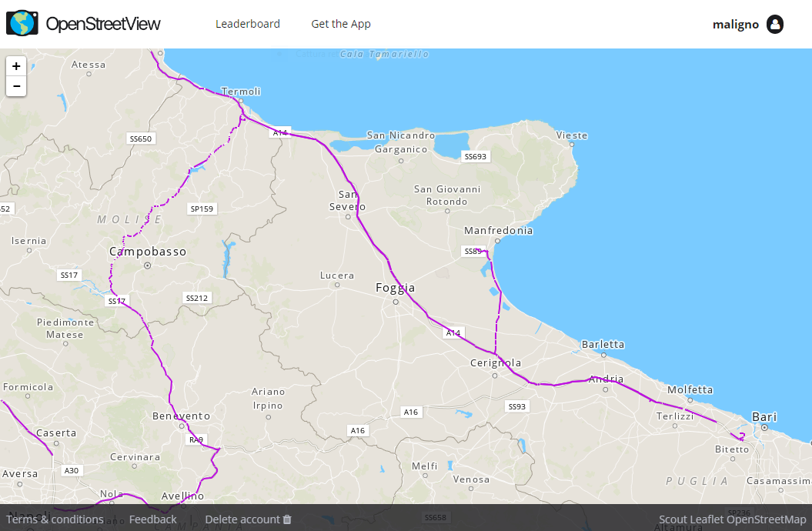This screenshot has height=531, width=812.
Task: Click the OpenStreetView globe logo icon
Action: coord(22,23)
